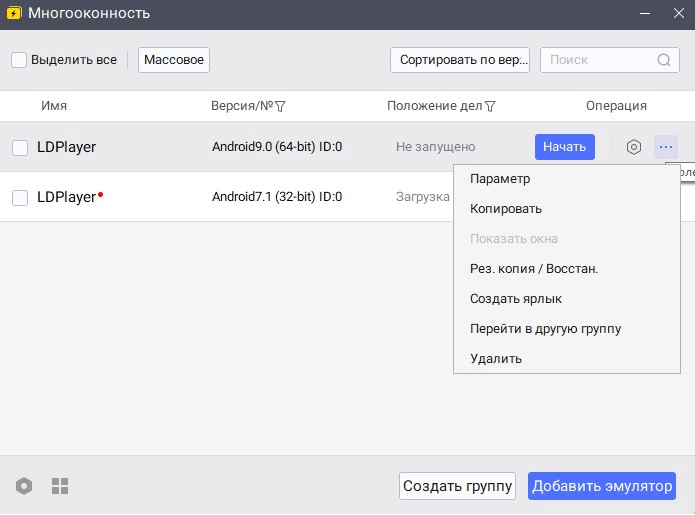The image size is (695, 515).
Task: Select checkbox for Android9.0 LDPlayer row
Action: click(20, 148)
